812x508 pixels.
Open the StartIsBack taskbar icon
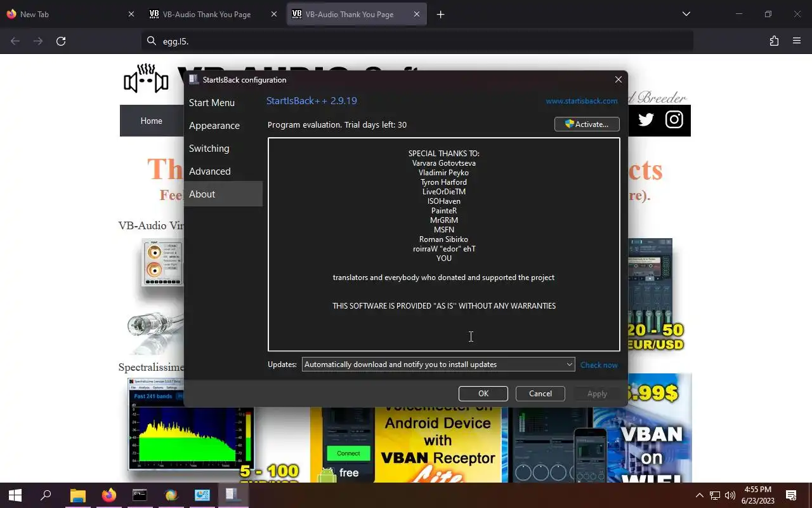(232, 495)
